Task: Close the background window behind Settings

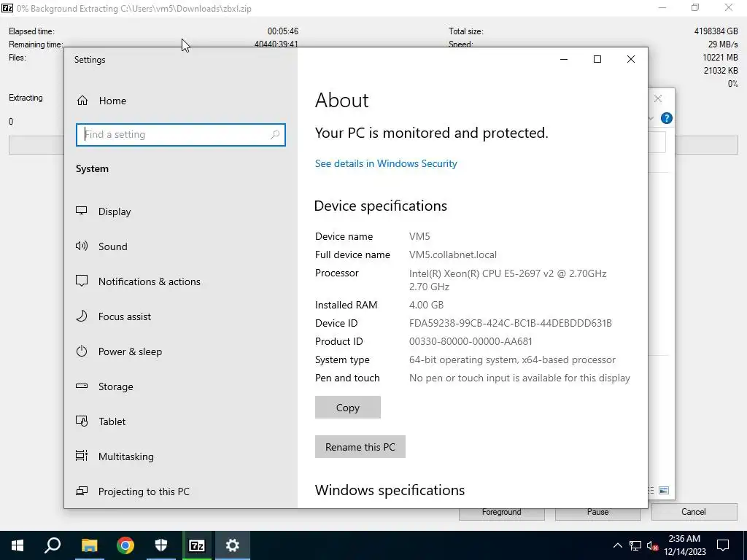Action: pyautogui.click(x=658, y=98)
